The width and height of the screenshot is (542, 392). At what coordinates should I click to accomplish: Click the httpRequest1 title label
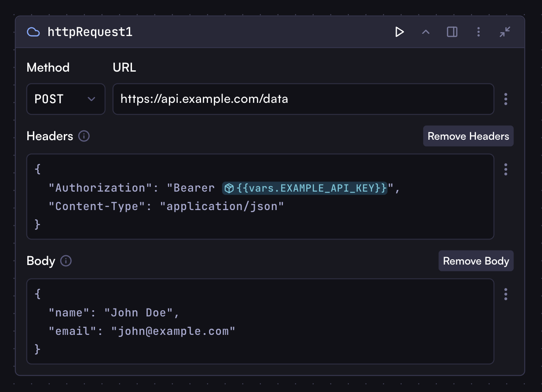point(90,32)
